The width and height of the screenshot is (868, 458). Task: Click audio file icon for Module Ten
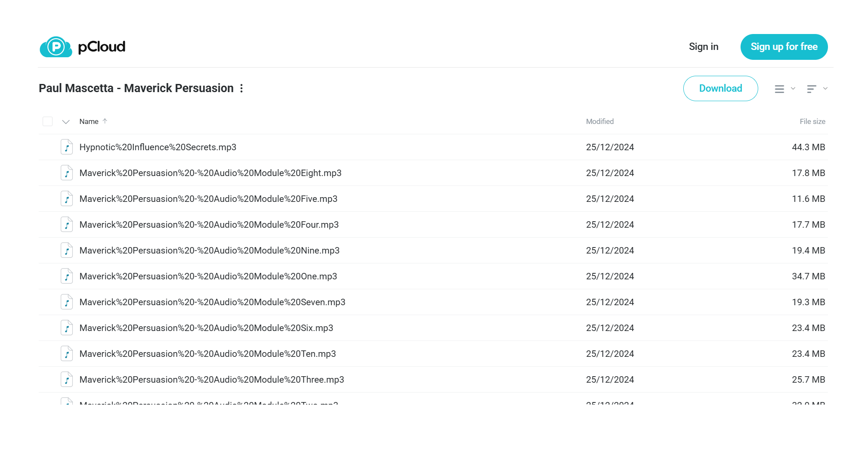(x=66, y=354)
